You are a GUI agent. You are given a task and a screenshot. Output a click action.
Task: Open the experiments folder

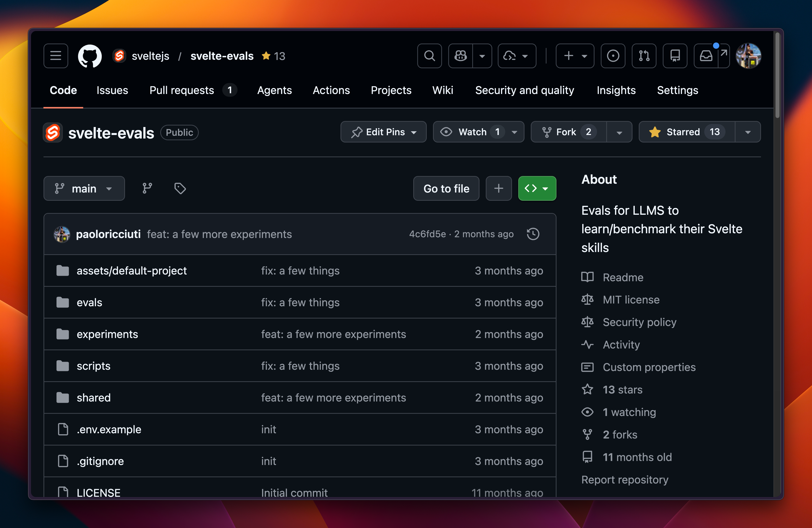pyautogui.click(x=107, y=334)
